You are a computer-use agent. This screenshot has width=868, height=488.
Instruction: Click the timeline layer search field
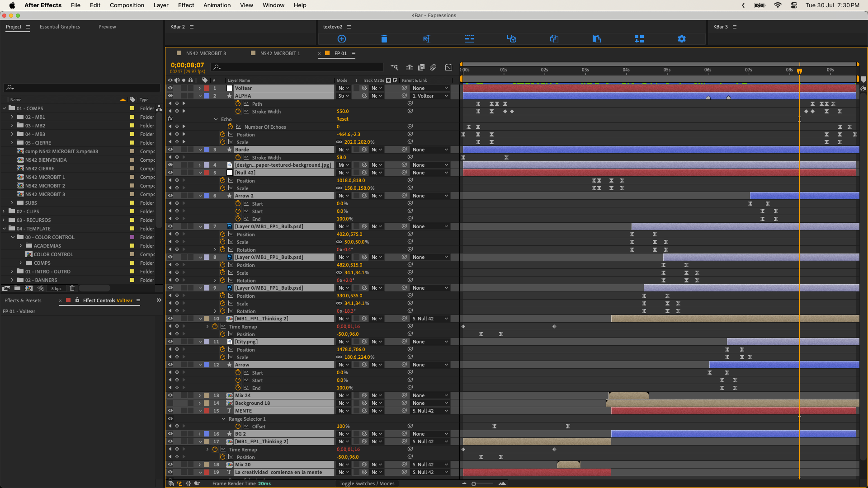298,67
